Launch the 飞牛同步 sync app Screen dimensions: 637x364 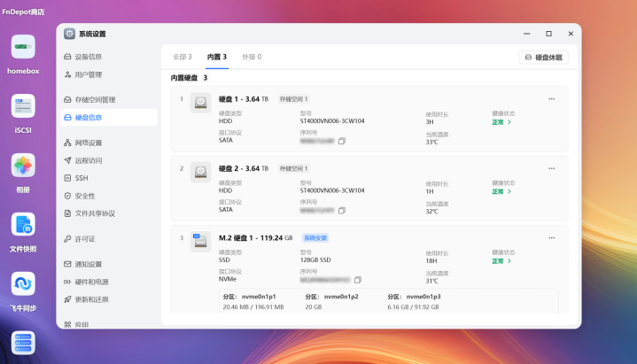click(23, 283)
